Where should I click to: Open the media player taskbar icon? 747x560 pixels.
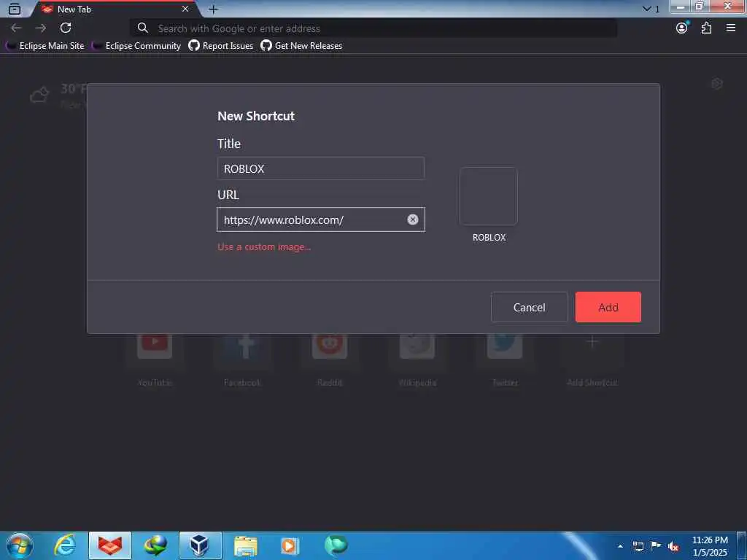[x=290, y=545]
